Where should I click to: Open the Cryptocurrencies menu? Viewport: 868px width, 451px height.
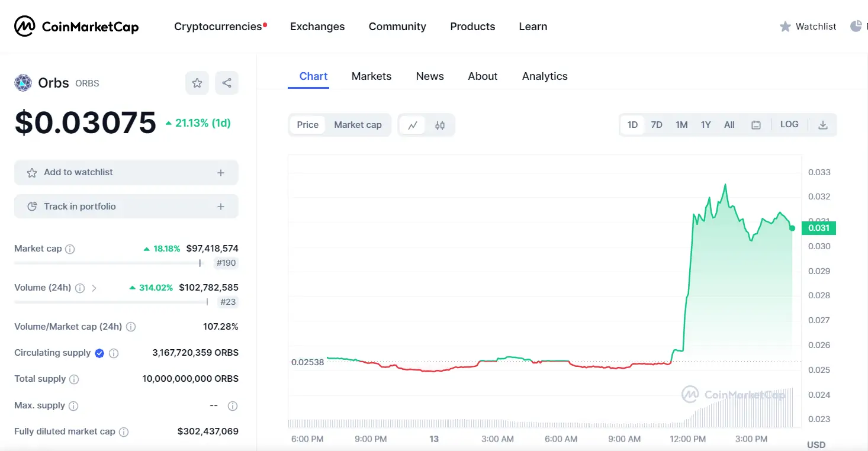pyautogui.click(x=218, y=27)
